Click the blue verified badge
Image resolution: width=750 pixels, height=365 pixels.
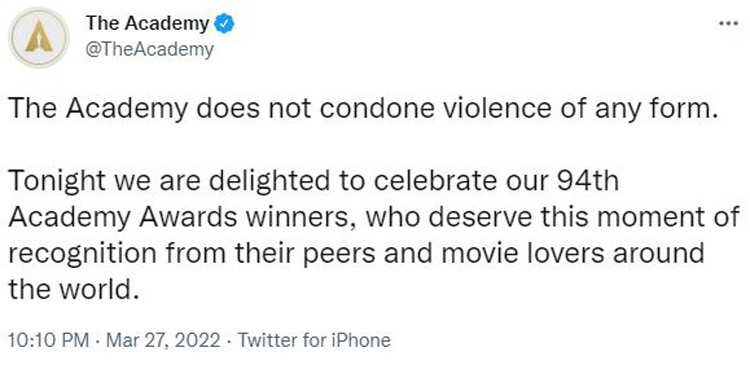[x=223, y=23]
